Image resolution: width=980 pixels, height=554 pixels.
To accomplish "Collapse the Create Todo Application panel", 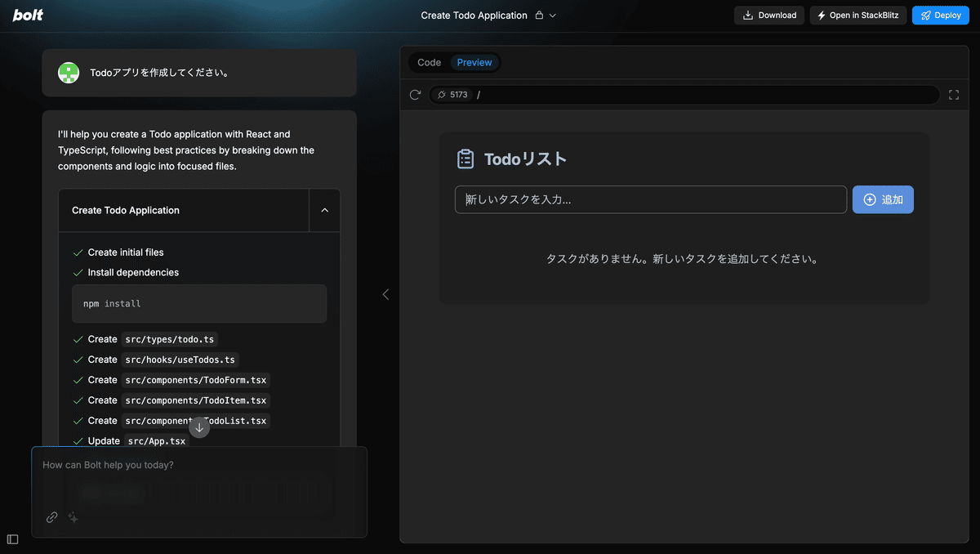I will (x=324, y=210).
